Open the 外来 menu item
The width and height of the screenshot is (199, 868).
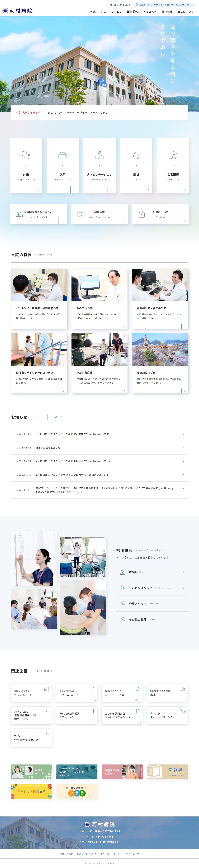click(93, 12)
